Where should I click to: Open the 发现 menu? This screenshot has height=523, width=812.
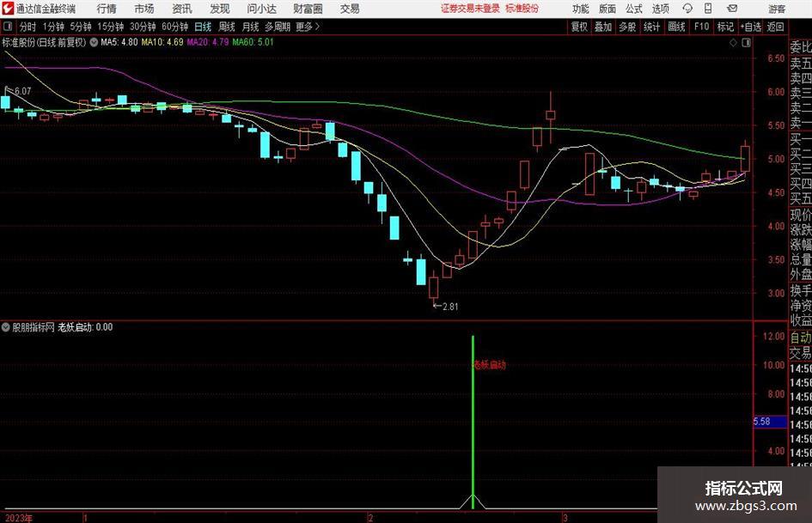tap(220, 9)
